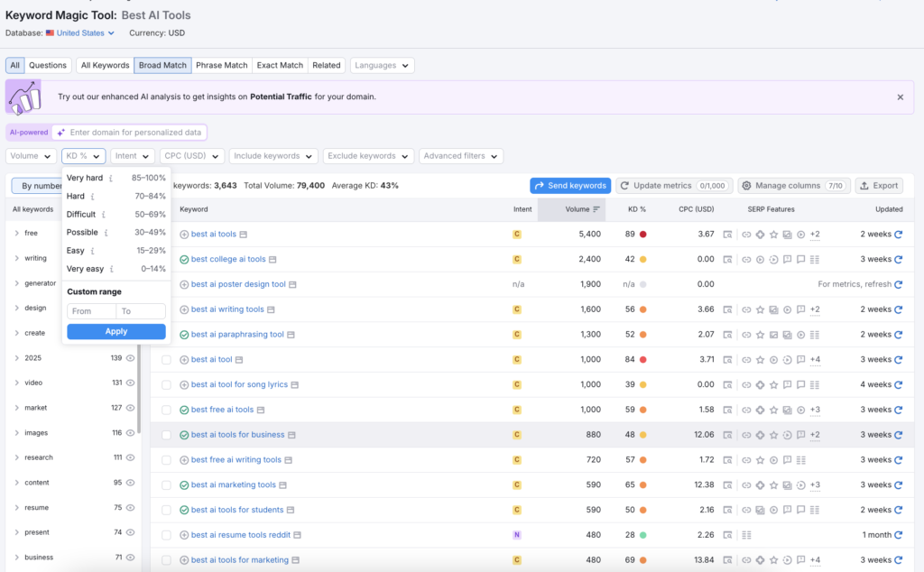Toggle eye icon for the video group
The width and height of the screenshot is (924, 572).
(x=130, y=383)
